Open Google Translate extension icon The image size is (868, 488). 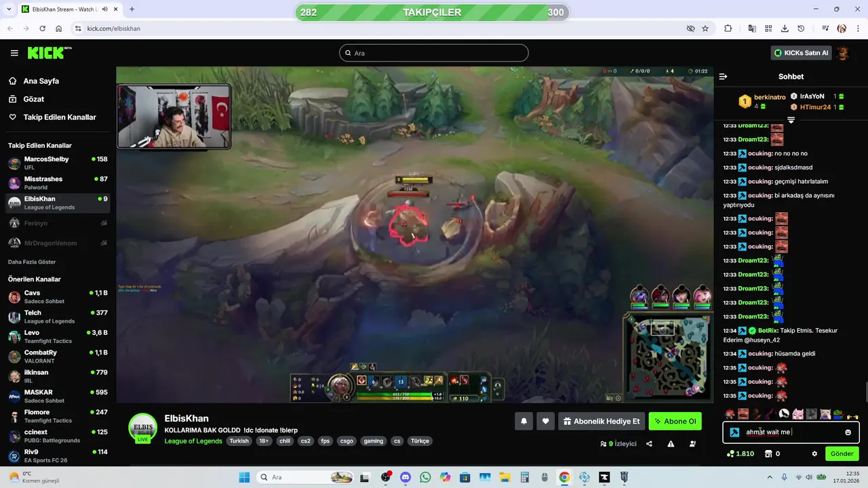752,28
